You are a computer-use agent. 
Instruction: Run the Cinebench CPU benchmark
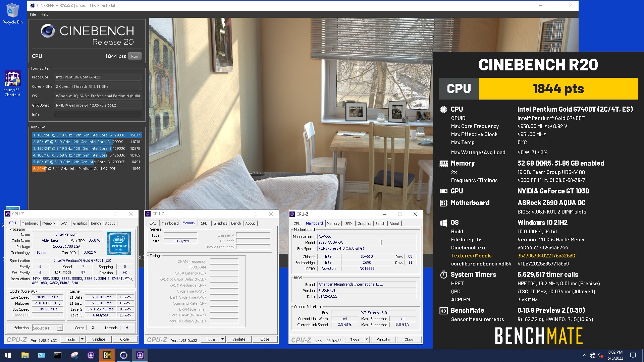pos(135,56)
